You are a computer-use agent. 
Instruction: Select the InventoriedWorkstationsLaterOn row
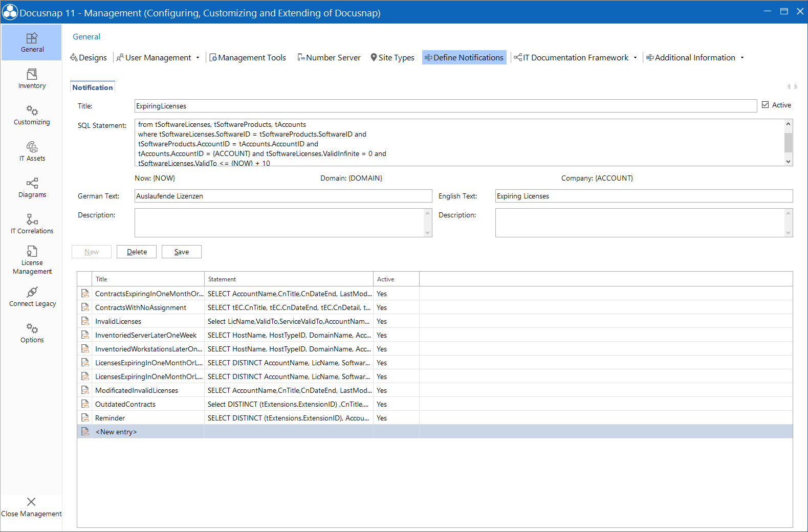coord(435,349)
